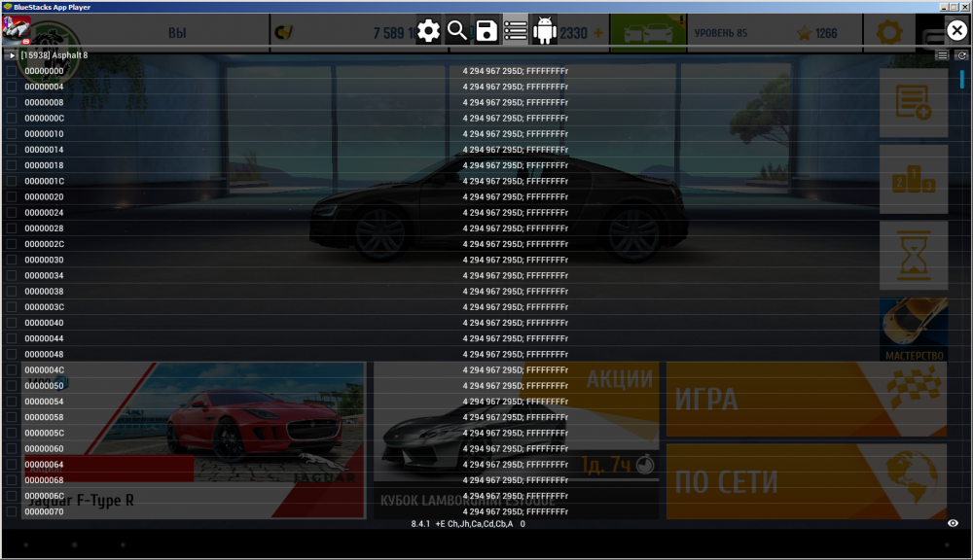Click the blue scrollbar handle on the right edge
Screen dimensions: 973x560
click(x=962, y=80)
